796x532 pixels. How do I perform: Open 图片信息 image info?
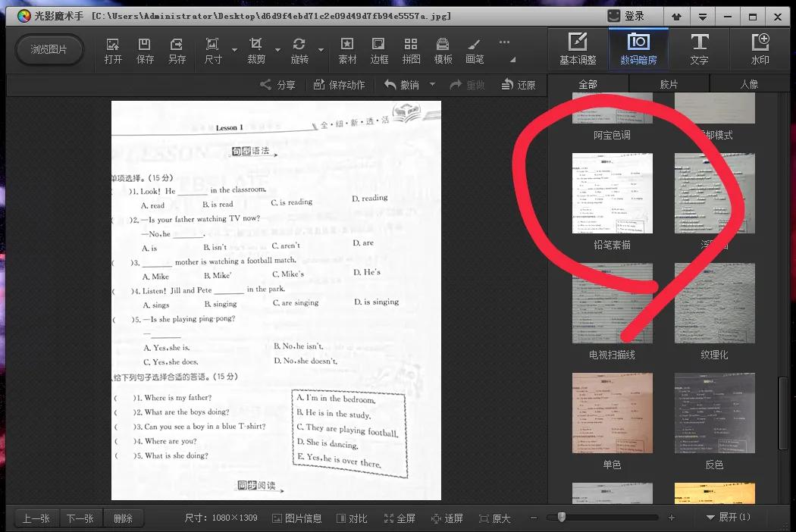click(297, 518)
